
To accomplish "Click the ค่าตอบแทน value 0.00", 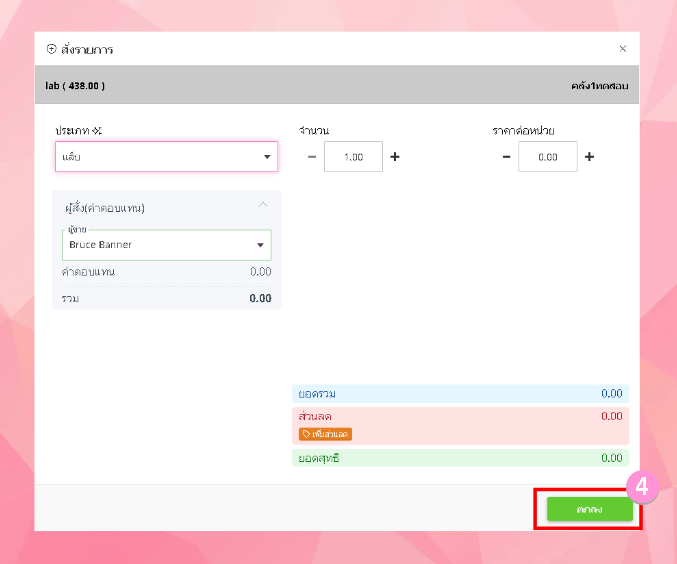I will pos(261,272).
